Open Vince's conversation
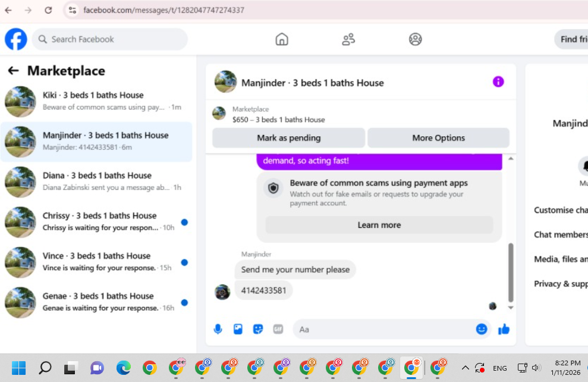Viewport: 588px width, 382px height. (x=96, y=262)
